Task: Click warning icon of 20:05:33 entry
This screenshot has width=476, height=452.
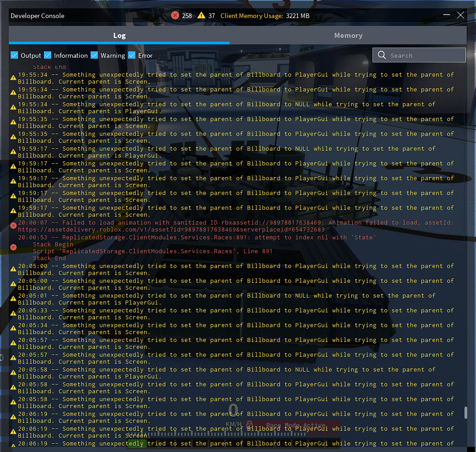Action: [x=13, y=313]
